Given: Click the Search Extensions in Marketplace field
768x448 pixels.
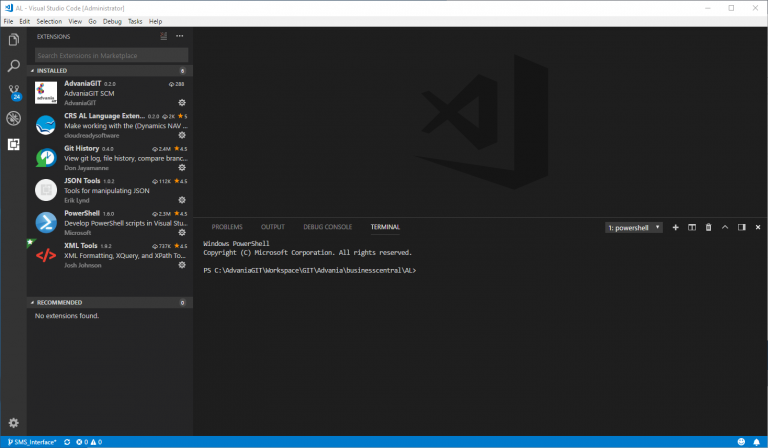Looking at the screenshot, I should [108, 55].
